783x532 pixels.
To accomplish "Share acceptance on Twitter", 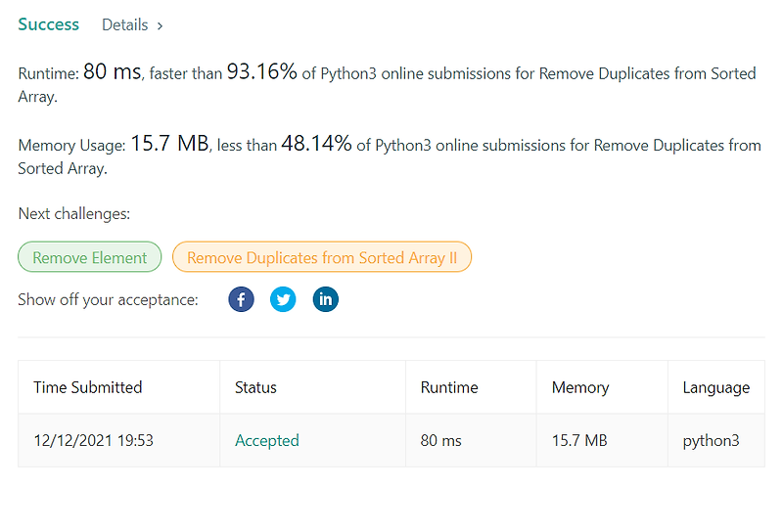I will (x=283, y=299).
